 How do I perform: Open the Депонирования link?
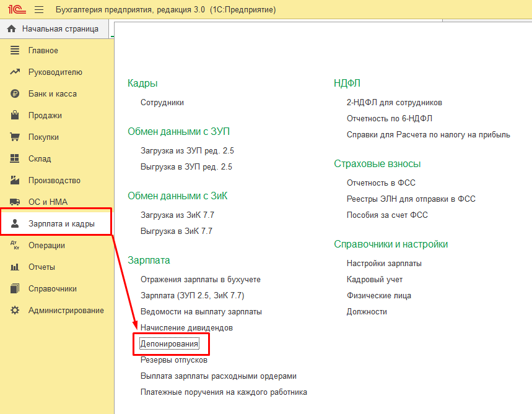[170, 343]
